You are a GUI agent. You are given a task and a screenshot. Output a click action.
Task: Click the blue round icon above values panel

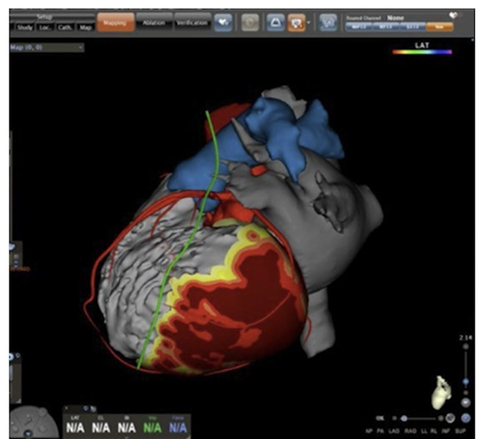[x=85, y=408]
